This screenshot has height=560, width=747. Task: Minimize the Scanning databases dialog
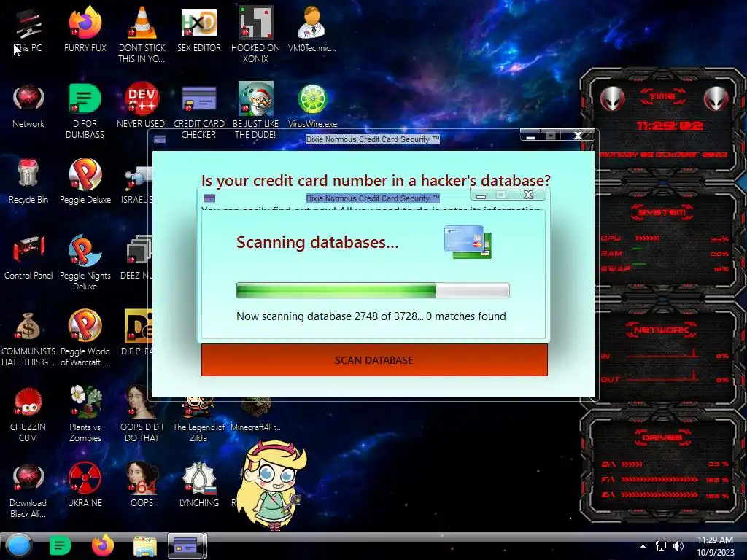click(481, 195)
